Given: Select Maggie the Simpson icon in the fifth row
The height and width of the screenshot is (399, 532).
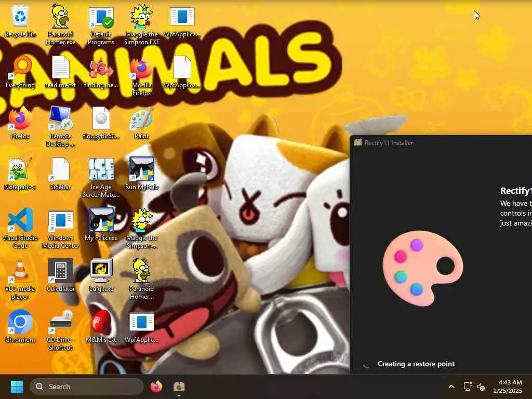Looking at the screenshot, I should click(142, 229).
